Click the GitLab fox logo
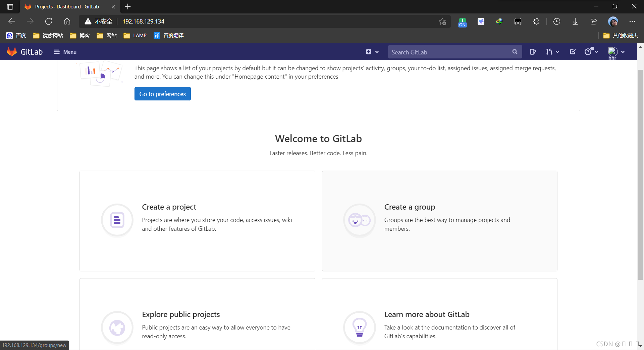The image size is (644, 350). (12, 52)
